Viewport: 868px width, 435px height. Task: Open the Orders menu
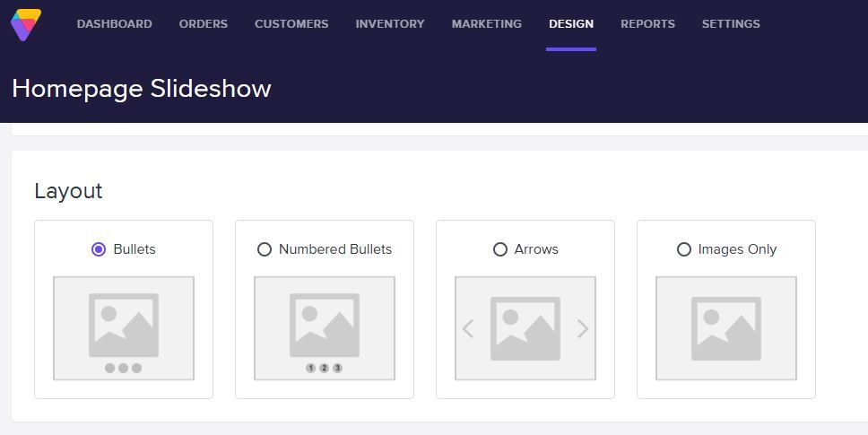(x=203, y=24)
